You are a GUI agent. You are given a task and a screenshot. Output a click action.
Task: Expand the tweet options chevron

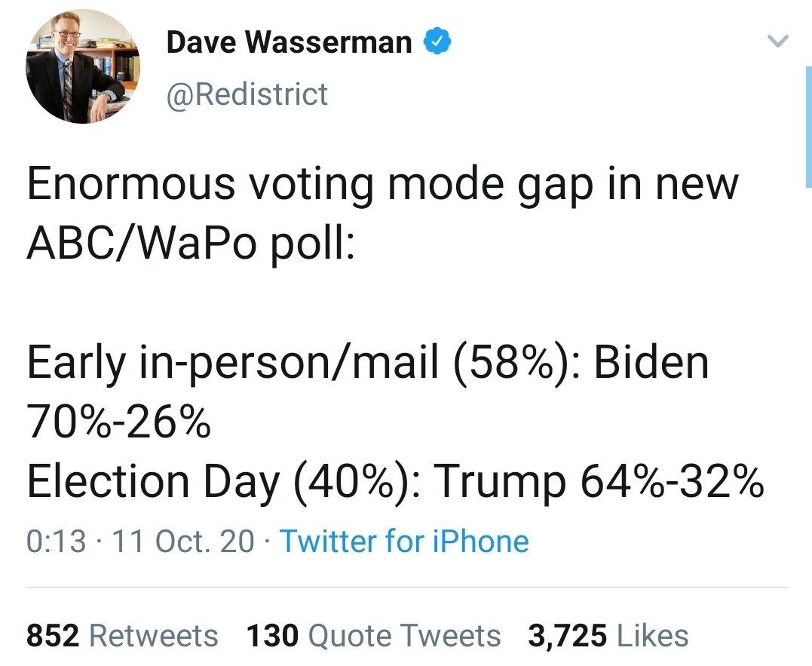777,42
